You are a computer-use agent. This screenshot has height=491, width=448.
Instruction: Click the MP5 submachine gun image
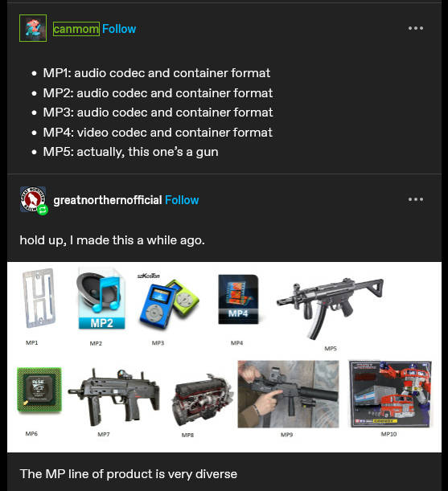click(330, 308)
